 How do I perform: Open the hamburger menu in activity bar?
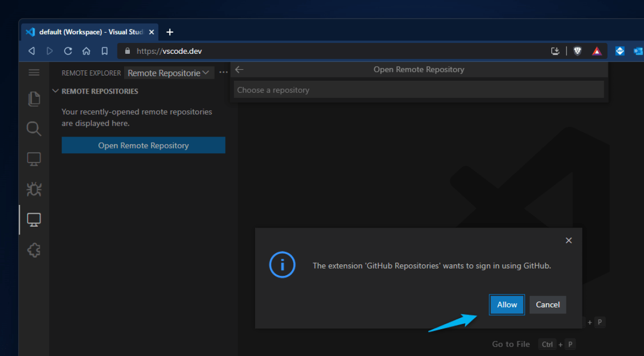click(x=34, y=72)
